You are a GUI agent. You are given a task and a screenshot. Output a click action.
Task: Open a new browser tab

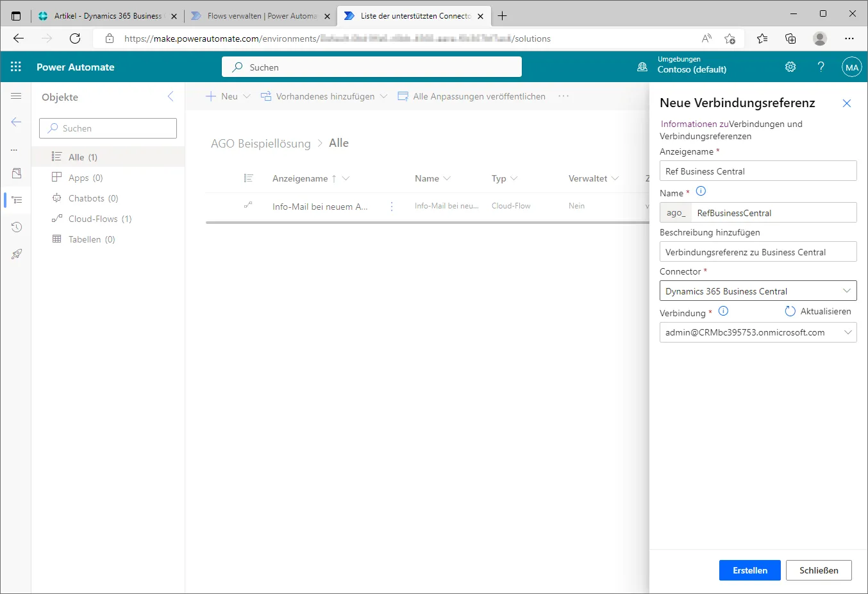coord(503,16)
